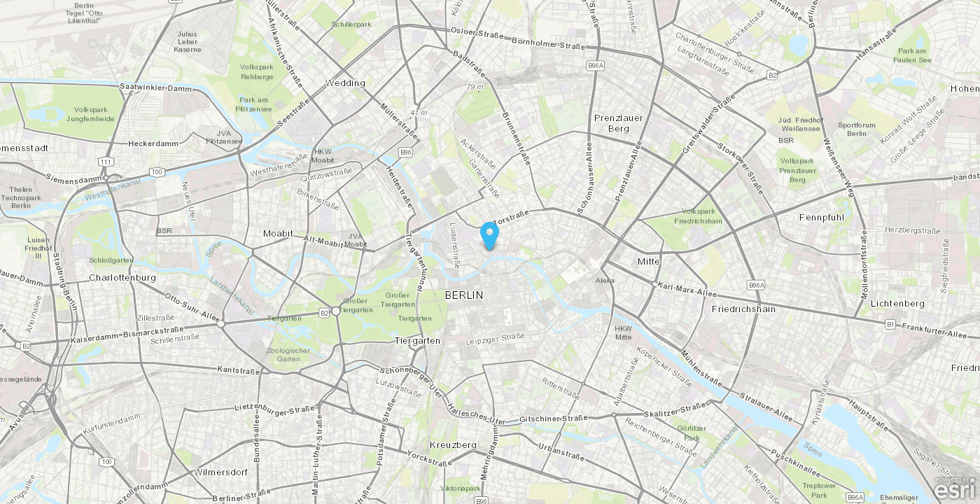Select the Friedrichshain district label
Image resolution: width=980 pixels, height=504 pixels.
pyautogui.click(x=743, y=309)
